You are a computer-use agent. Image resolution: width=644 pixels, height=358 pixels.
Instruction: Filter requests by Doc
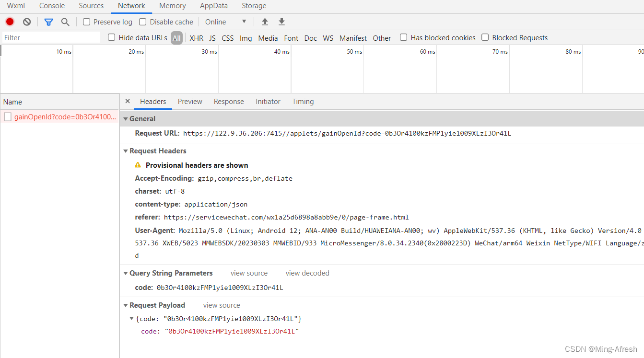pyautogui.click(x=311, y=38)
